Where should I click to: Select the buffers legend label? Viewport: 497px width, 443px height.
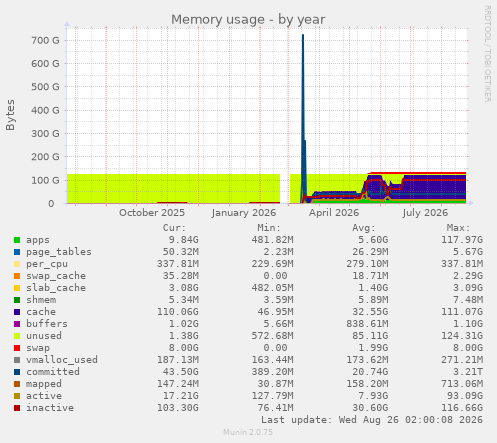pyautogui.click(x=47, y=324)
